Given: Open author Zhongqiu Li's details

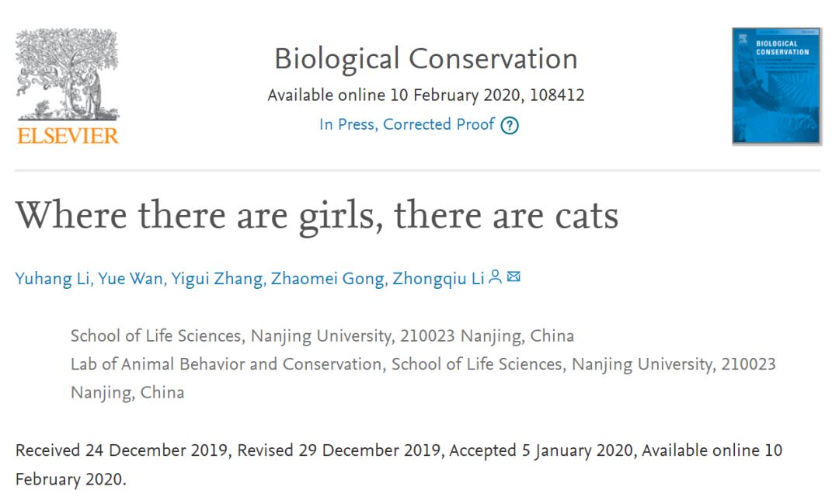Looking at the screenshot, I should pyautogui.click(x=438, y=279).
